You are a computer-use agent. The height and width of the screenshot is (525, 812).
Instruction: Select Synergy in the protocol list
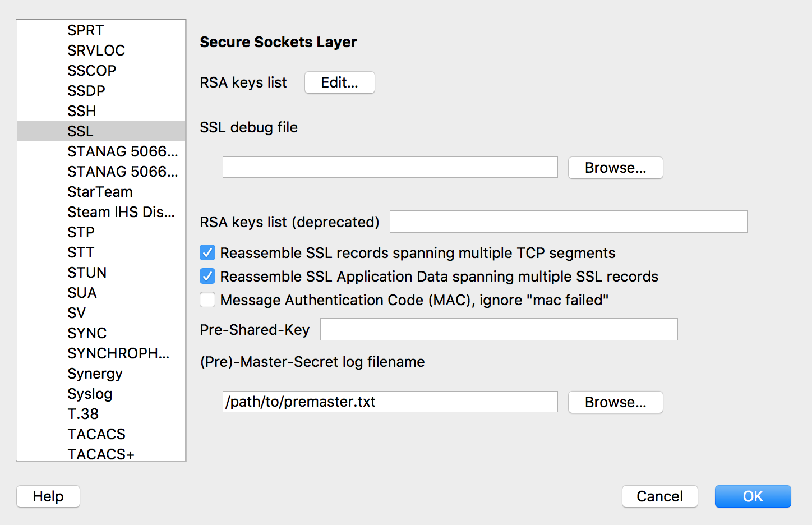pyautogui.click(x=95, y=374)
